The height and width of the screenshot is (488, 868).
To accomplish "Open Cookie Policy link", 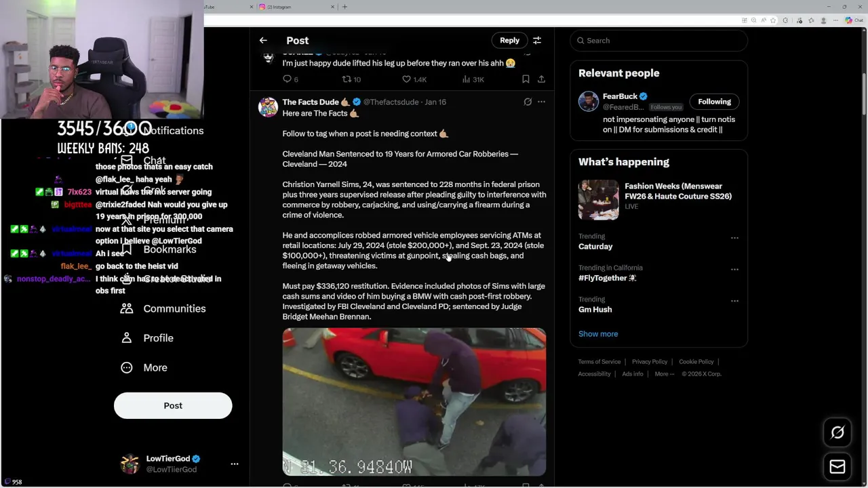I will (696, 362).
